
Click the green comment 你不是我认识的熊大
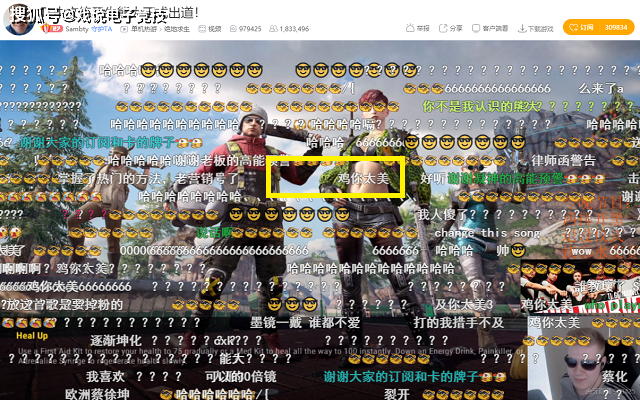pyautogui.click(x=482, y=107)
